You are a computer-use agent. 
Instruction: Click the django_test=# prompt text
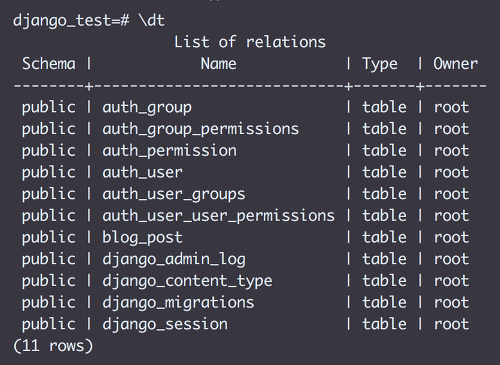[x=71, y=21]
